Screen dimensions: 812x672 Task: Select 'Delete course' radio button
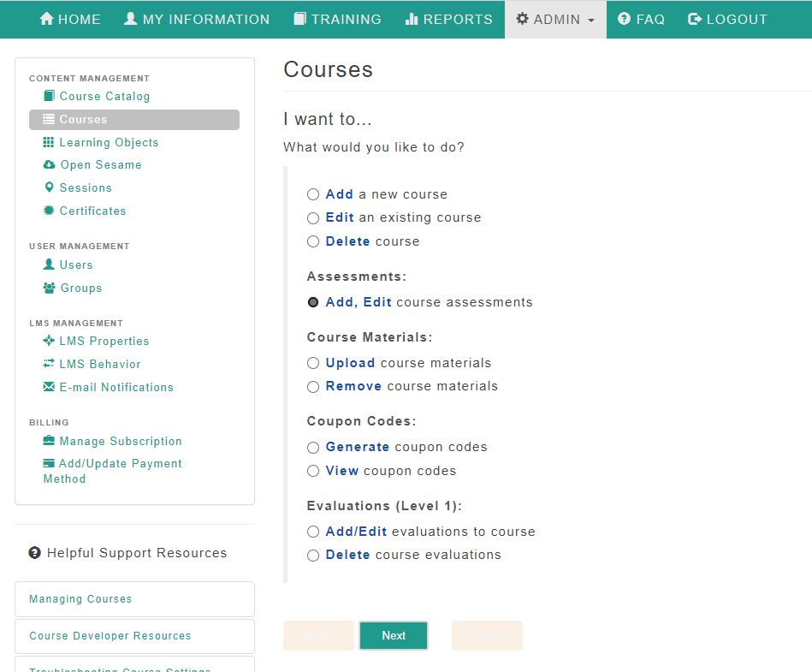pos(313,241)
